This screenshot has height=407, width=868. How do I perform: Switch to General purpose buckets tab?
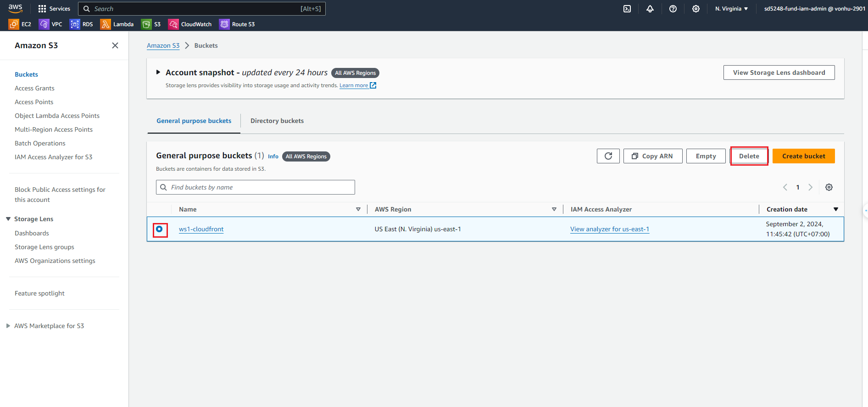[x=194, y=121]
